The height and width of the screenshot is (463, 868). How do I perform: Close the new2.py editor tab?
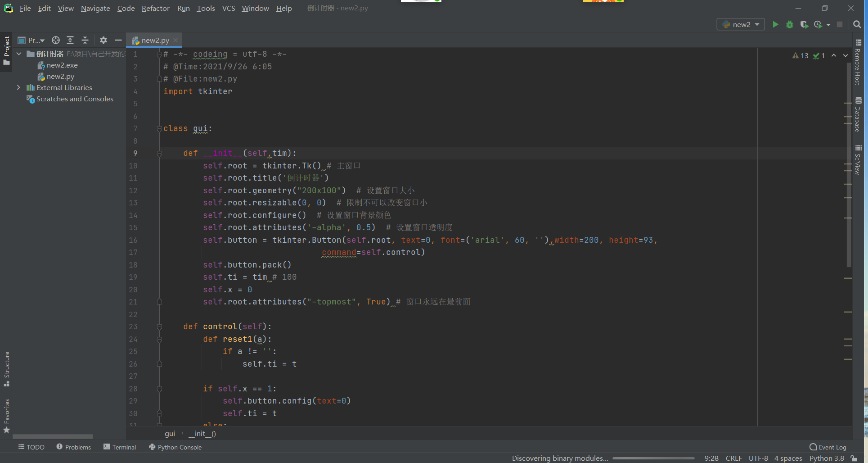pyautogui.click(x=175, y=40)
